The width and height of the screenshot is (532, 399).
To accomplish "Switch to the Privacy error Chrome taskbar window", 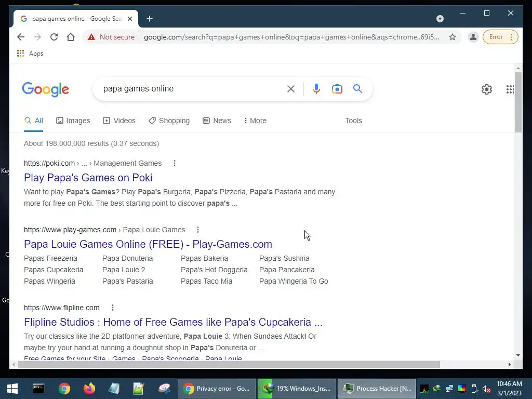I will click(217, 389).
